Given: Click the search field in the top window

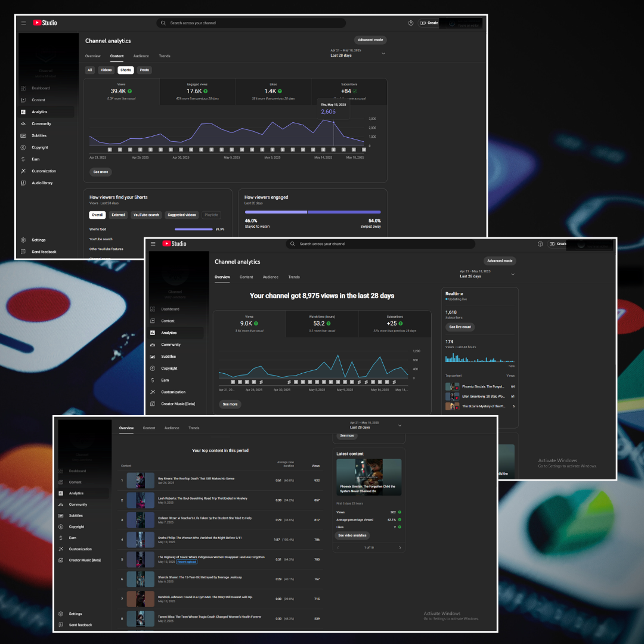Looking at the screenshot, I should (251, 23).
